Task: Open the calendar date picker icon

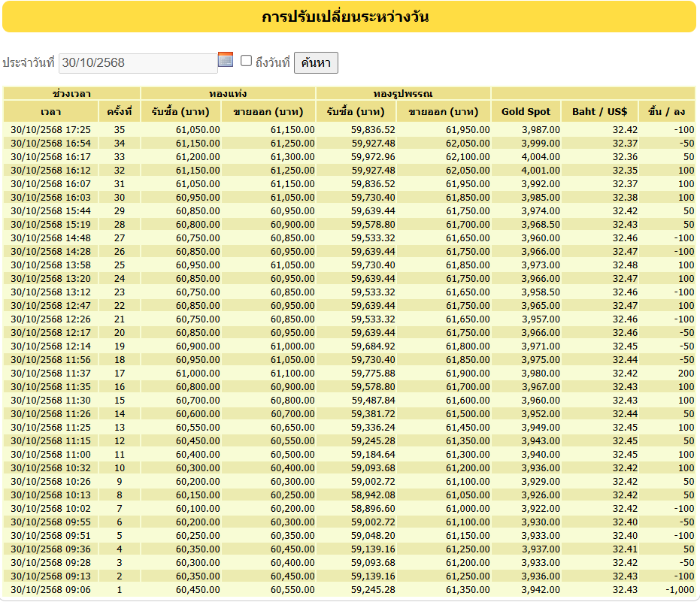Action: point(226,60)
